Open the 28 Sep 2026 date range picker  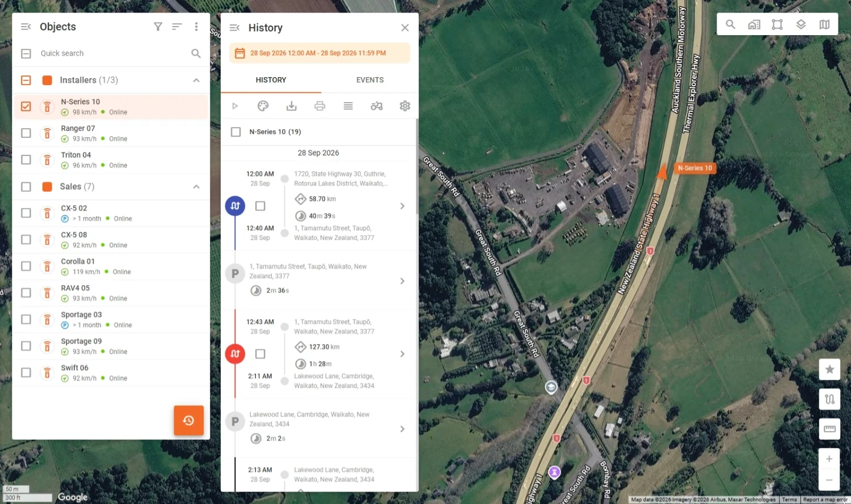(x=319, y=53)
